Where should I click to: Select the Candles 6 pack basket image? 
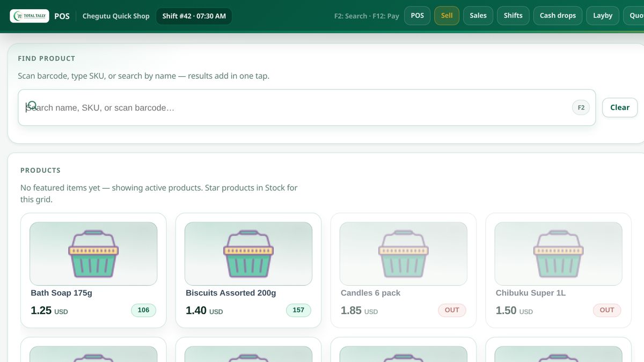pyautogui.click(x=404, y=254)
